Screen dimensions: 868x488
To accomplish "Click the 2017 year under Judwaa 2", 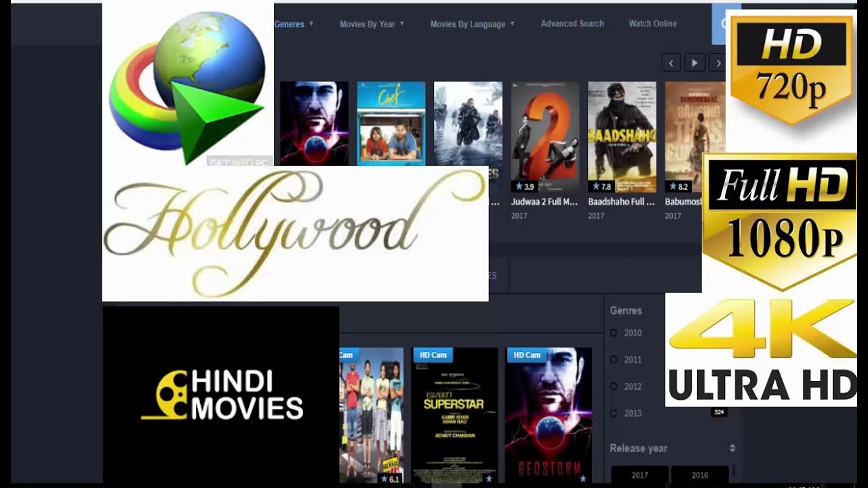I will (x=519, y=216).
